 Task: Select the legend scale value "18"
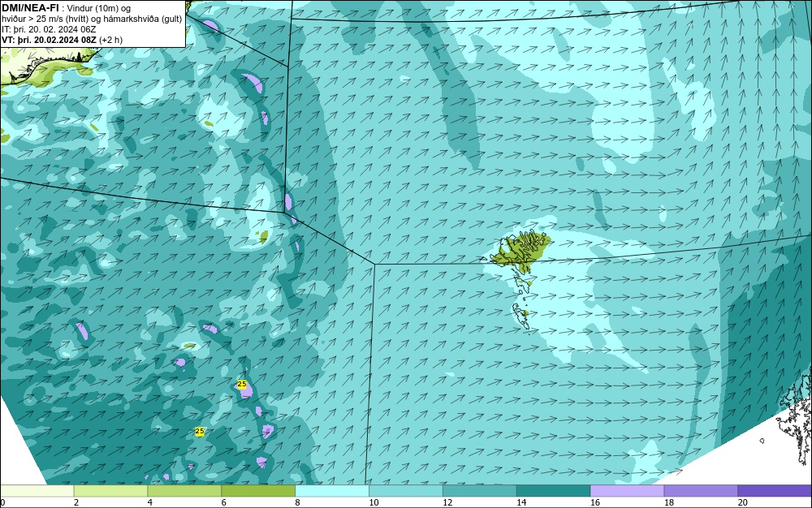[668, 502]
